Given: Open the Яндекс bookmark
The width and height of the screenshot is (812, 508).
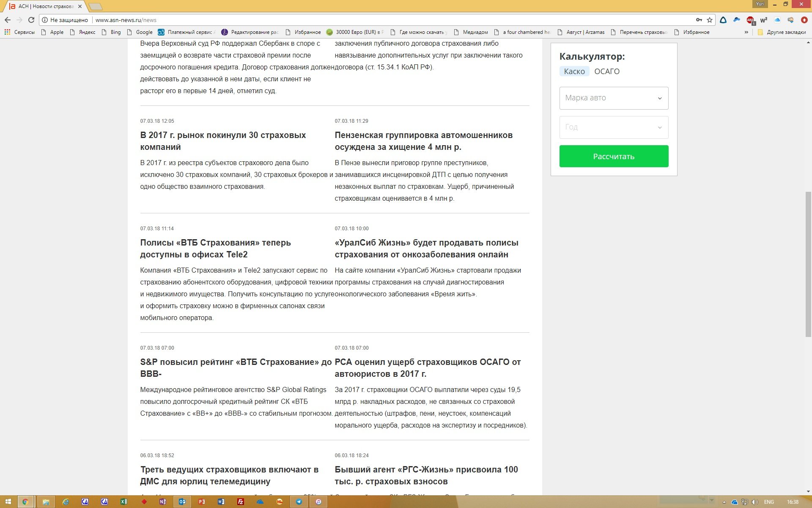Looking at the screenshot, I should pos(83,32).
